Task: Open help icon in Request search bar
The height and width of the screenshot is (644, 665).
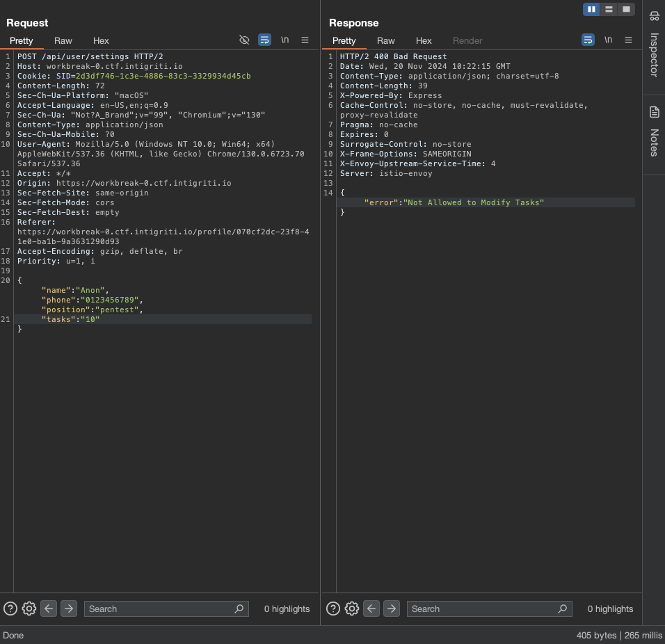Action: coord(10,609)
